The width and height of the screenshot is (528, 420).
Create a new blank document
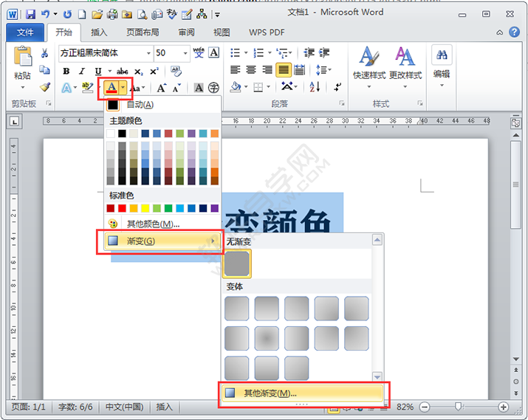[x=82, y=14]
